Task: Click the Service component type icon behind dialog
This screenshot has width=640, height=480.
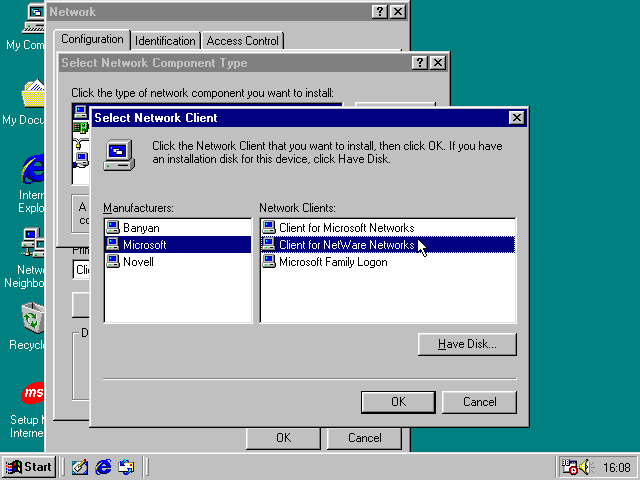Action: point(81,160)
